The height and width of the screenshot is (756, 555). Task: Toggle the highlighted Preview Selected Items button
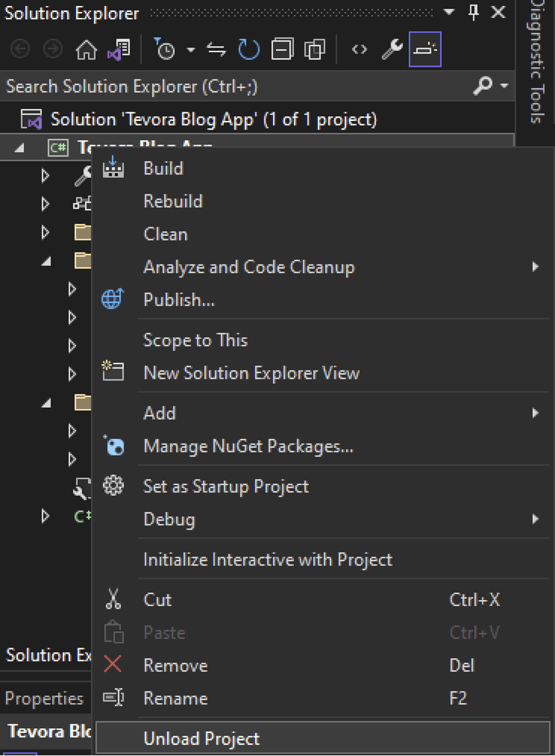pos(425,49)
